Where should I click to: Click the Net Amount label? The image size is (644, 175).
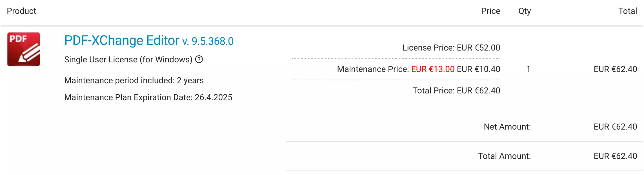pyautogui.click(x=507, y=127)
